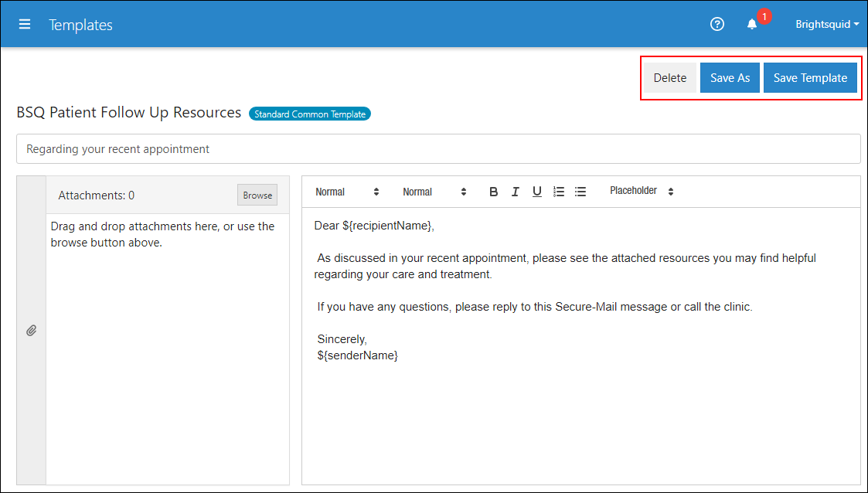The height and width of the screenshot is (493, 868).
Task: Open the hamburger navigation menu
Action: 25,25
